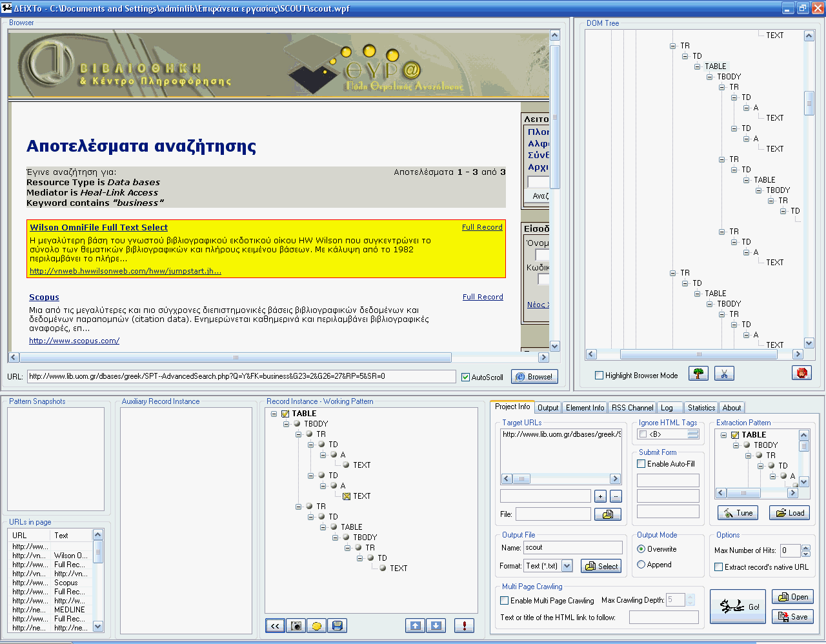
Task: Open the Scopus link in browser
Action: point(44,297)
